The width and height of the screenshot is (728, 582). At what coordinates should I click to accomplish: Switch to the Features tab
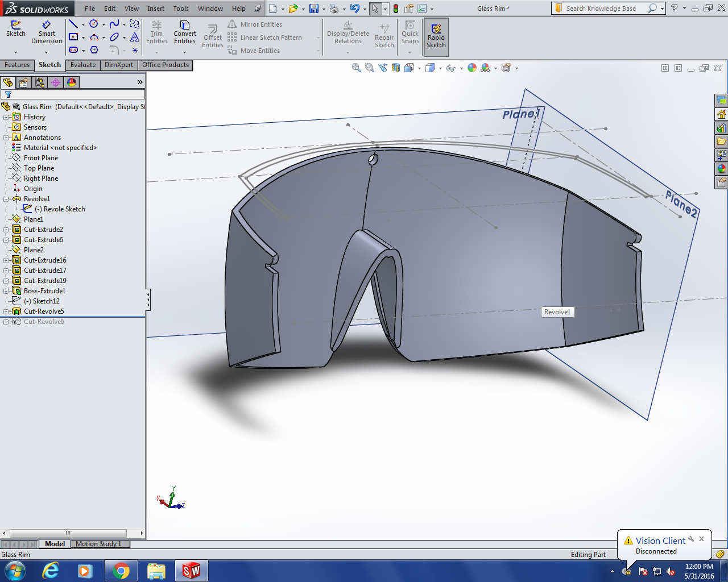[x=17, y=65]
